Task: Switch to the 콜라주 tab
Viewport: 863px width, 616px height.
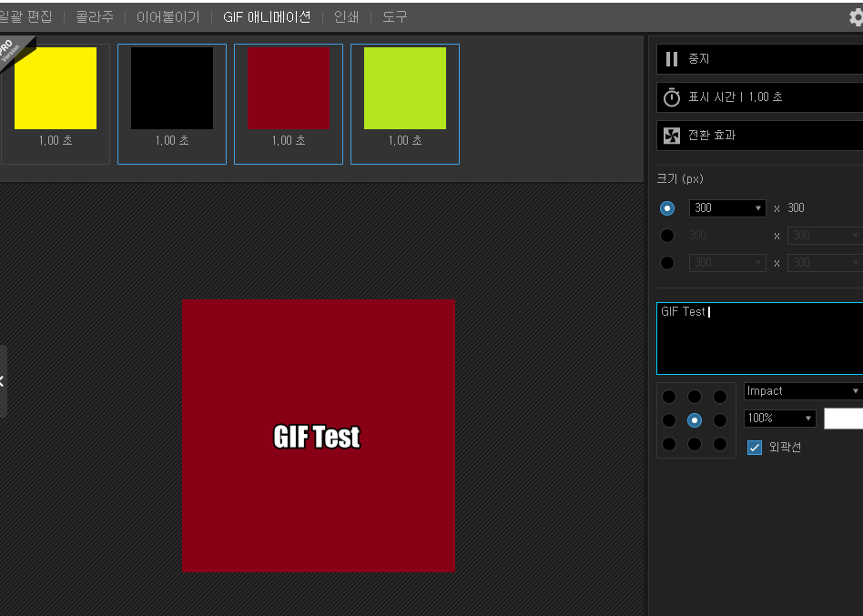Action: [95, 17]
